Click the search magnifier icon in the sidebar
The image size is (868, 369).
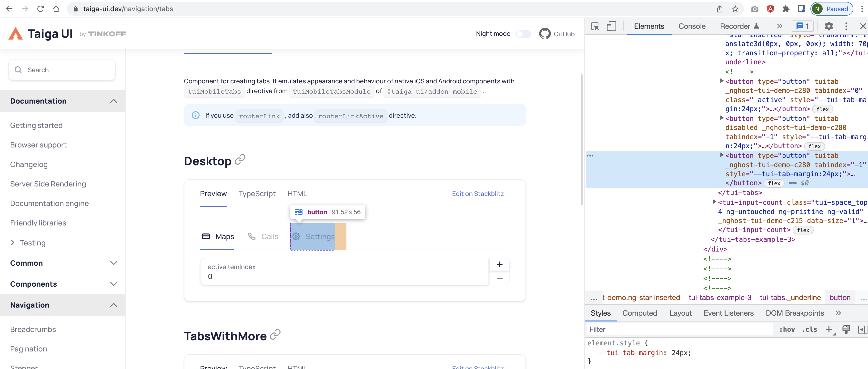[18, 70]
